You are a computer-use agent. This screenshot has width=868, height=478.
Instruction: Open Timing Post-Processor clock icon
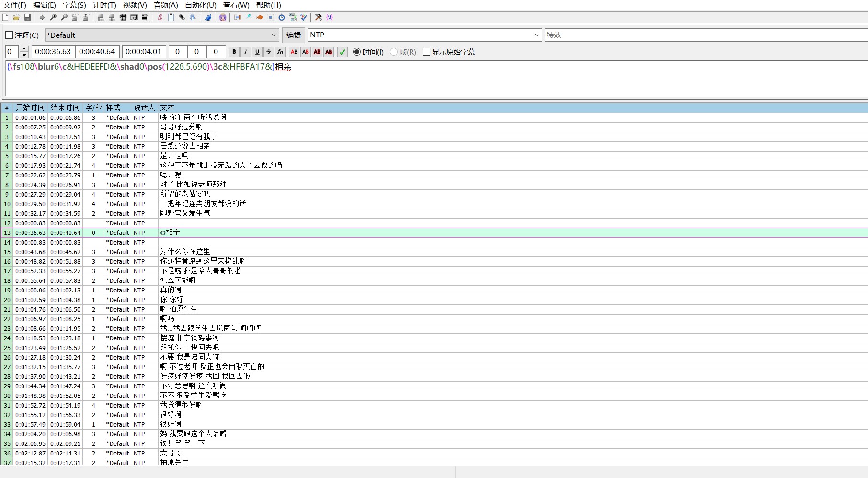tap(282, 17)
